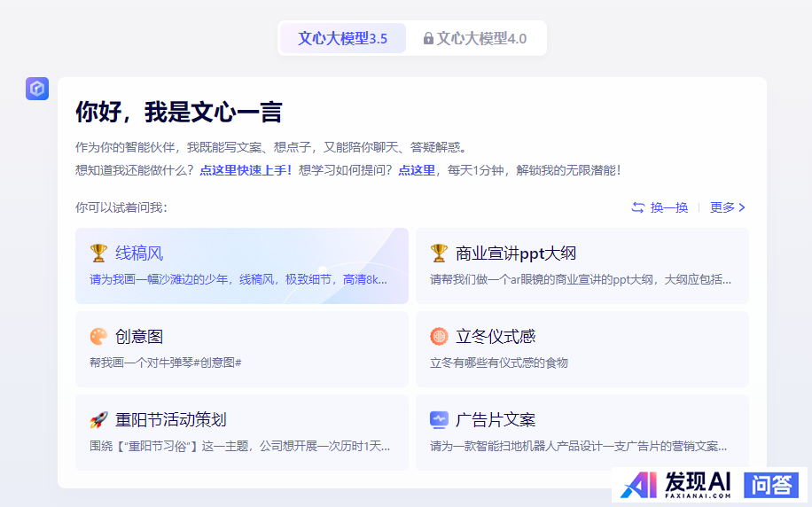Click the palette icon beside 创意图
Viewport: 812px width, 507px height.
pyautogui.click(x=98, y=337)
